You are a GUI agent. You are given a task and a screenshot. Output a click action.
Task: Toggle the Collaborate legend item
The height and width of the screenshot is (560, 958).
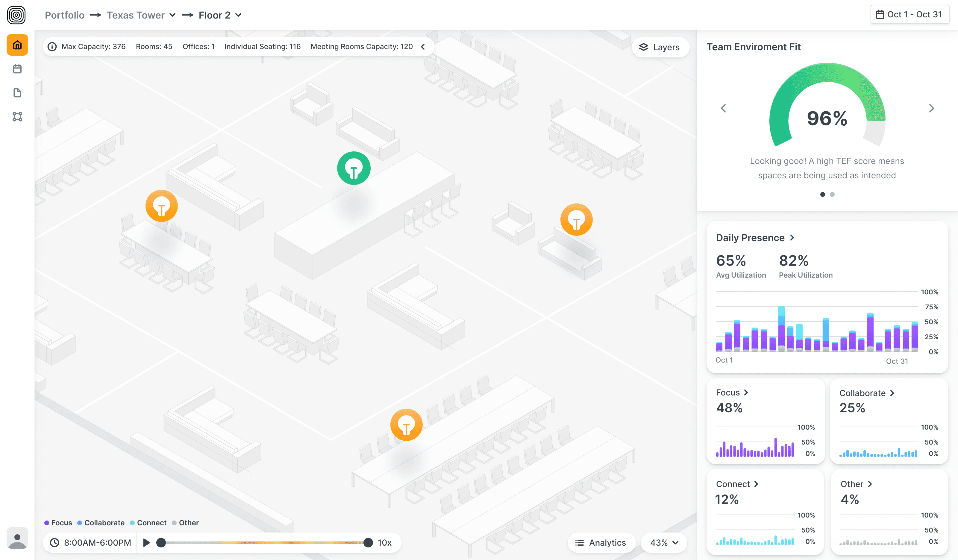(x=101, y=523)
